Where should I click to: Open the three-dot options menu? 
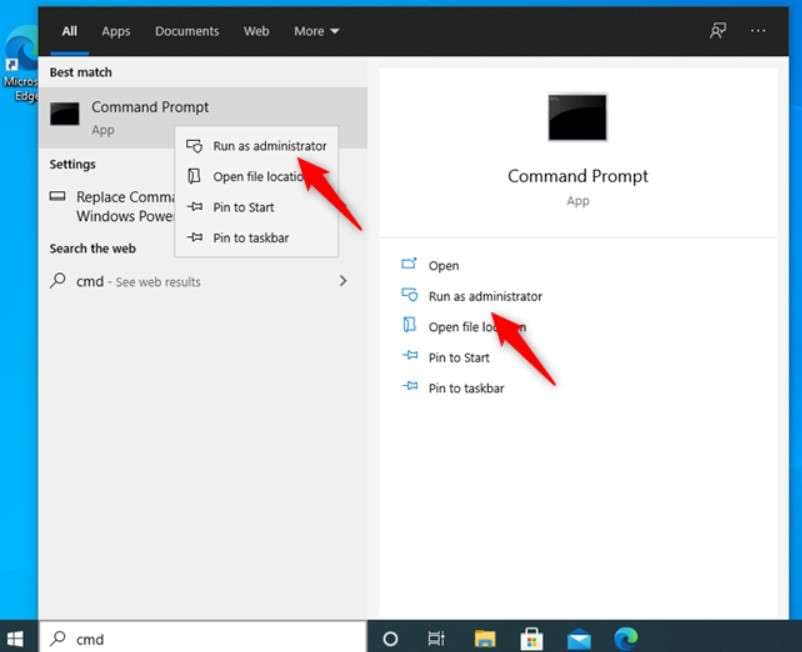coord(758,31)
